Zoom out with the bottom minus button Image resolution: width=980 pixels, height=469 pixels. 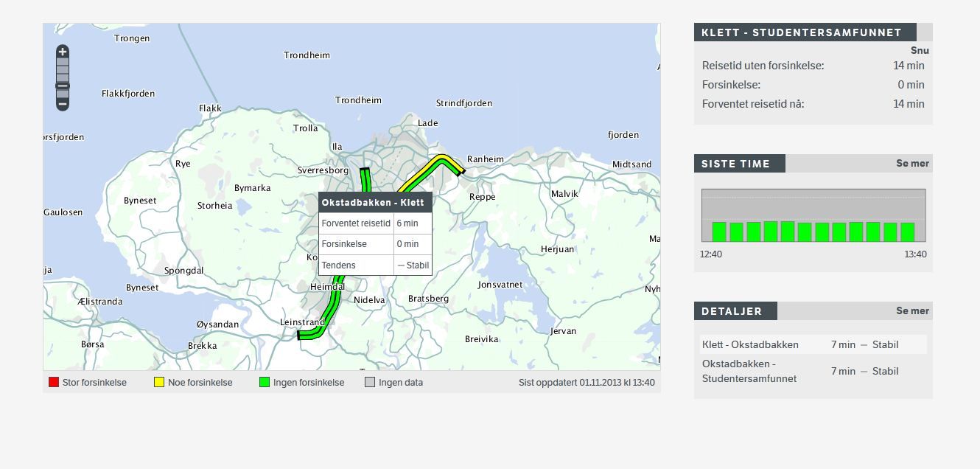63,105
